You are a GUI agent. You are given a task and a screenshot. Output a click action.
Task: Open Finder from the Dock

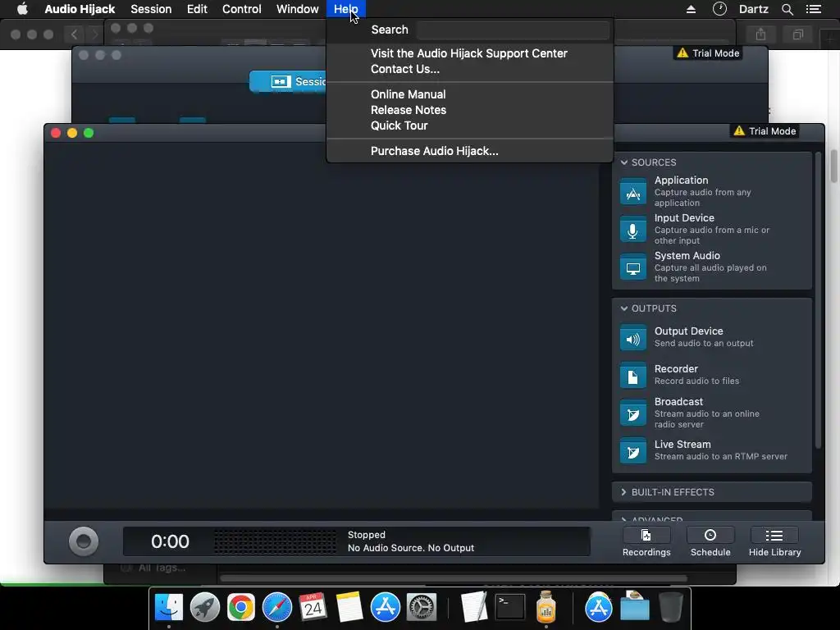(x=169, y=608)
